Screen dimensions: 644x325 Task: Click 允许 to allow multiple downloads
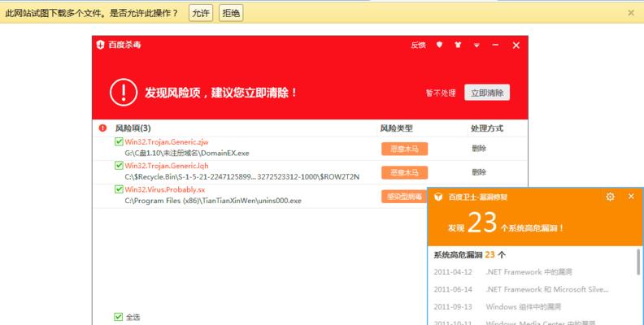click(x=201, y=13)
